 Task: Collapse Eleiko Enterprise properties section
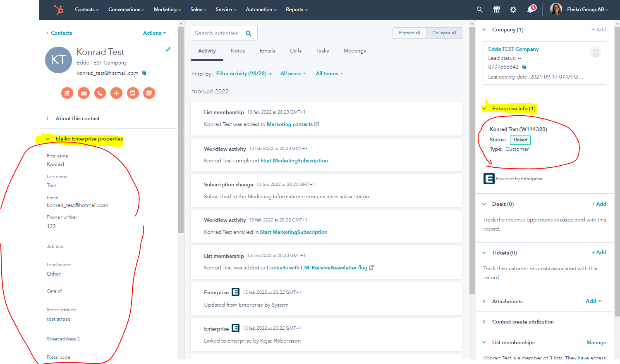click(48, 139)
